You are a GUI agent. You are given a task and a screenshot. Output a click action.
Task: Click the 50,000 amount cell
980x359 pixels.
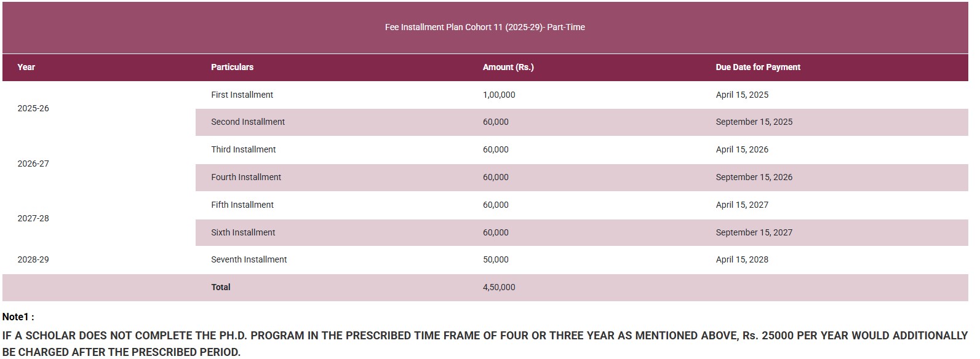tap(496, 259)
